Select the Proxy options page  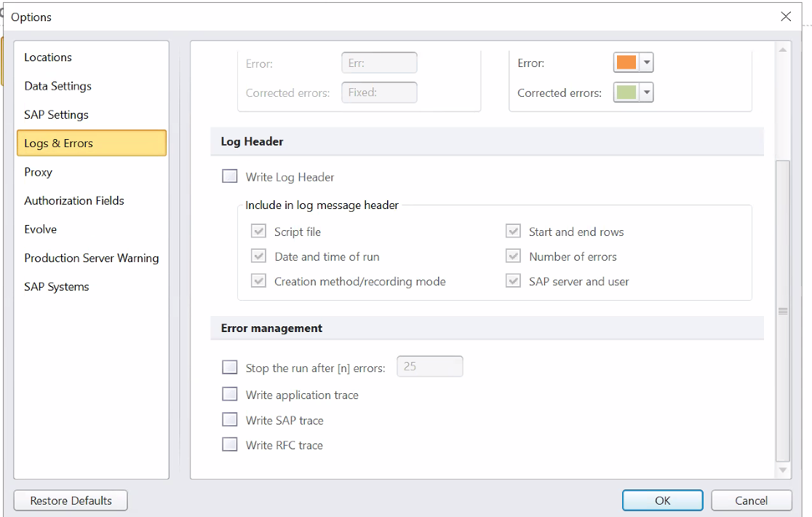coord(39,172)
